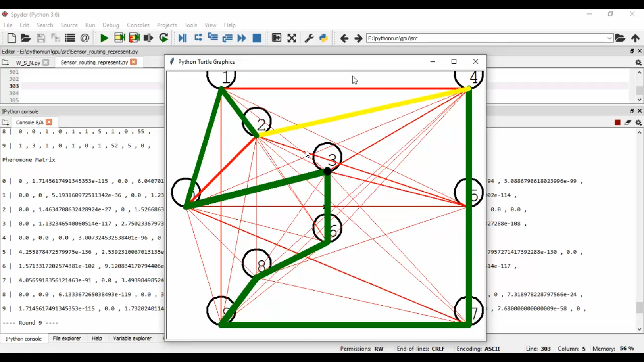Viewport: 644px width, 362px height.
Task: Open Preferences via the wrench icon
Action: 309,38
